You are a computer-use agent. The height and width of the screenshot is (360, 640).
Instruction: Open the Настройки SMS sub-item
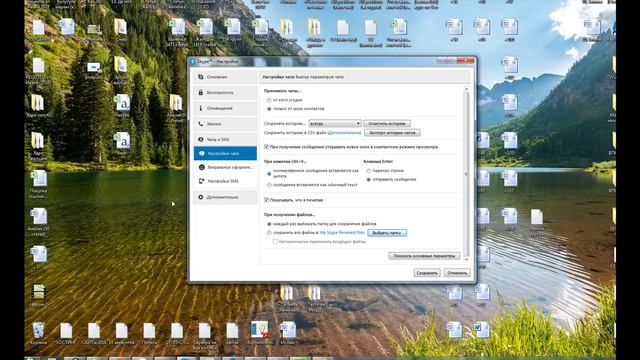[225, 181]
